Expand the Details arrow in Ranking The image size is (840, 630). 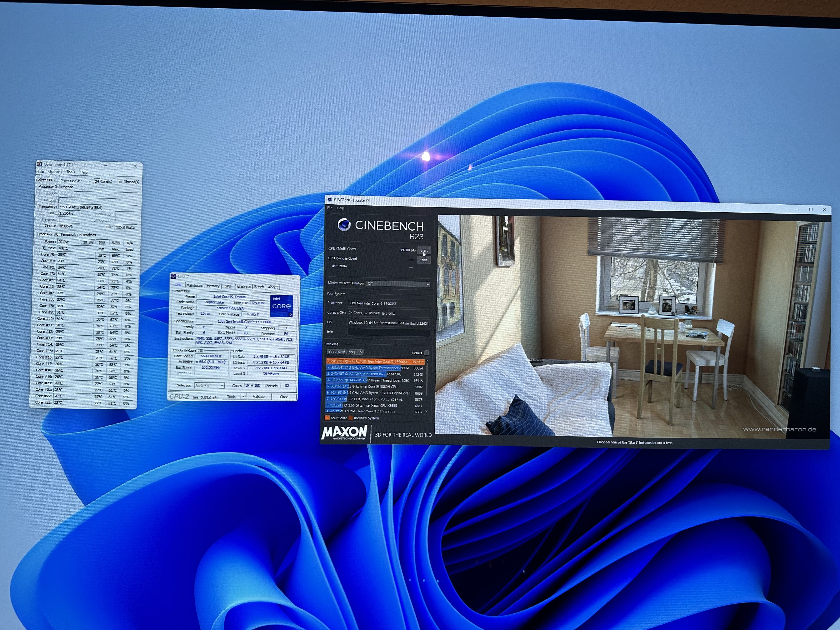[x=427, y=353]
